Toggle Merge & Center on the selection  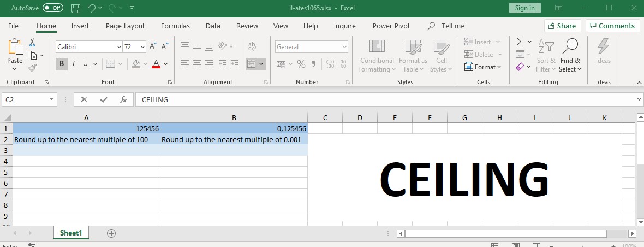click(x=251, y=64)
